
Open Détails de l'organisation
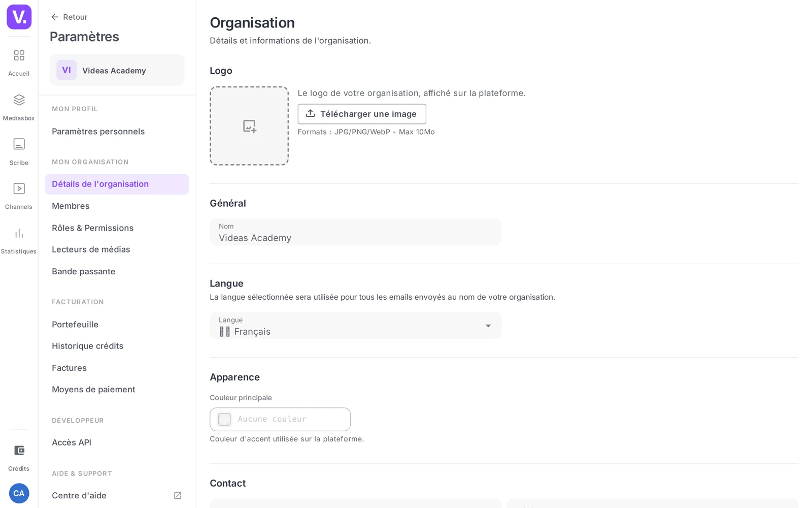pos(117,184)
